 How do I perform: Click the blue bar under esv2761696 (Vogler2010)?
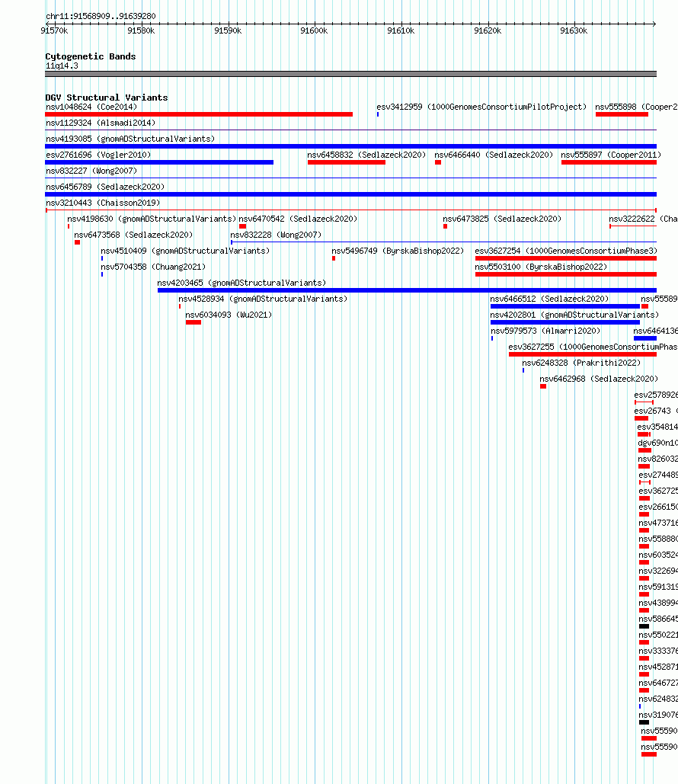(159, 162)
